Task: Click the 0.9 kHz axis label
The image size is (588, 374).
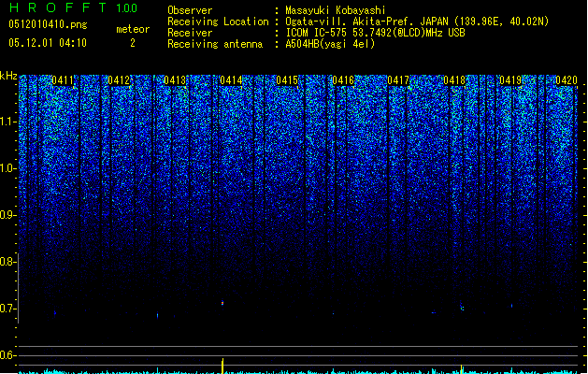Action: point(7,215)
